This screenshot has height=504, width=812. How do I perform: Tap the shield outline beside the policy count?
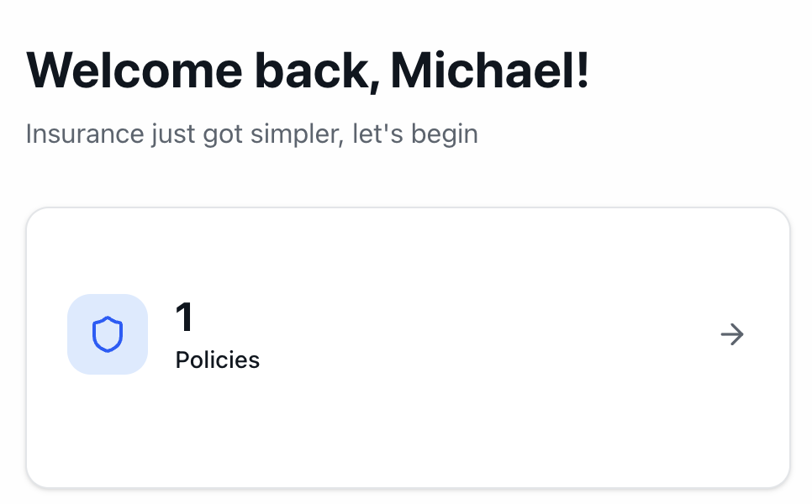point(108,334)
